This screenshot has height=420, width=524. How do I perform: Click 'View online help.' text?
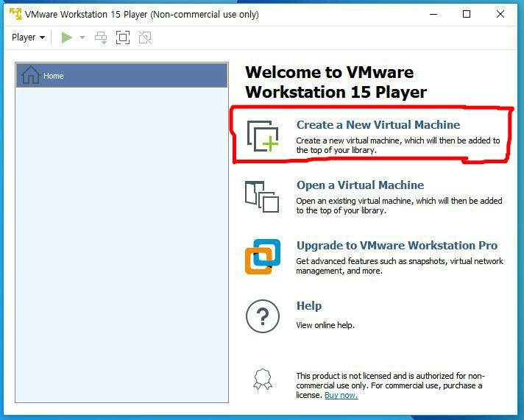(x=325, y=325)
